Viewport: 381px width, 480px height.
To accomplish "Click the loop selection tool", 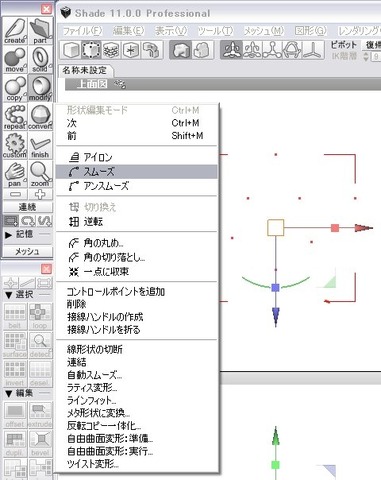I will pos(40,316).
